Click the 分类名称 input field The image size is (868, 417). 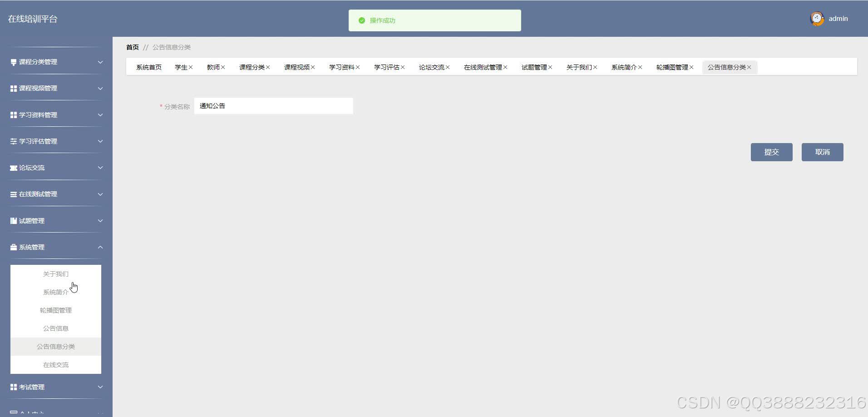coord(274,106)
